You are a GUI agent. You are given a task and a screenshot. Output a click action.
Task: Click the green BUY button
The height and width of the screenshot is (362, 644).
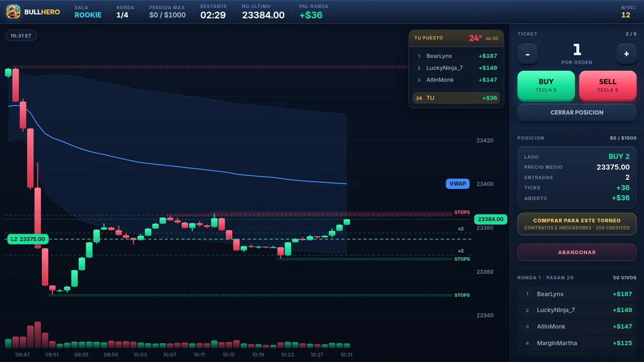pyautogui.click(x=546, y=85)
